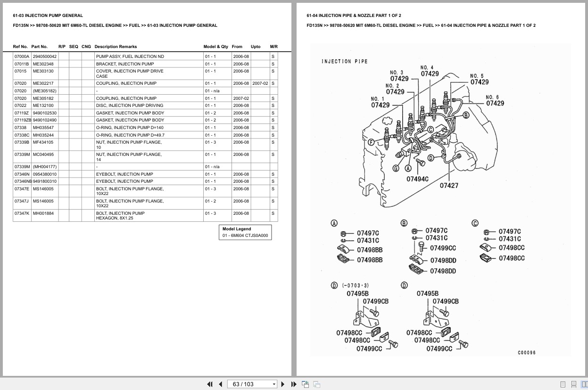Click the left page FD135N breadcrumb path
The image size is (588, 390).
115,25
